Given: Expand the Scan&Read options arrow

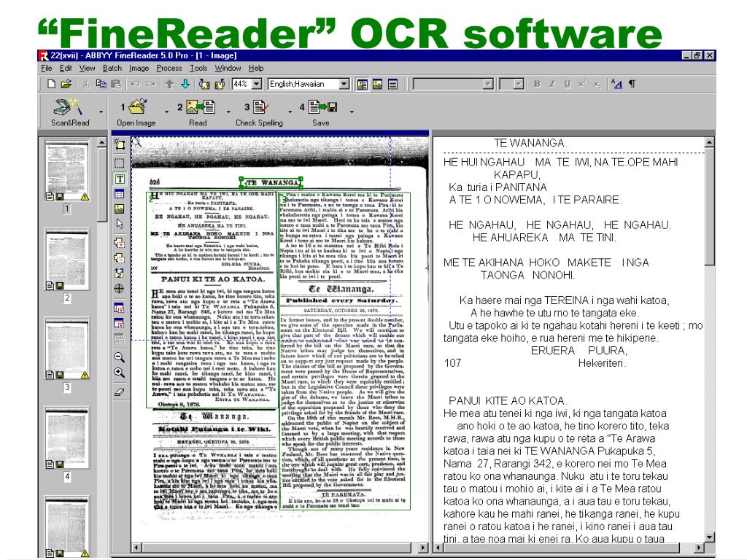Looking at the screenshot, I should tap(101, 112).
